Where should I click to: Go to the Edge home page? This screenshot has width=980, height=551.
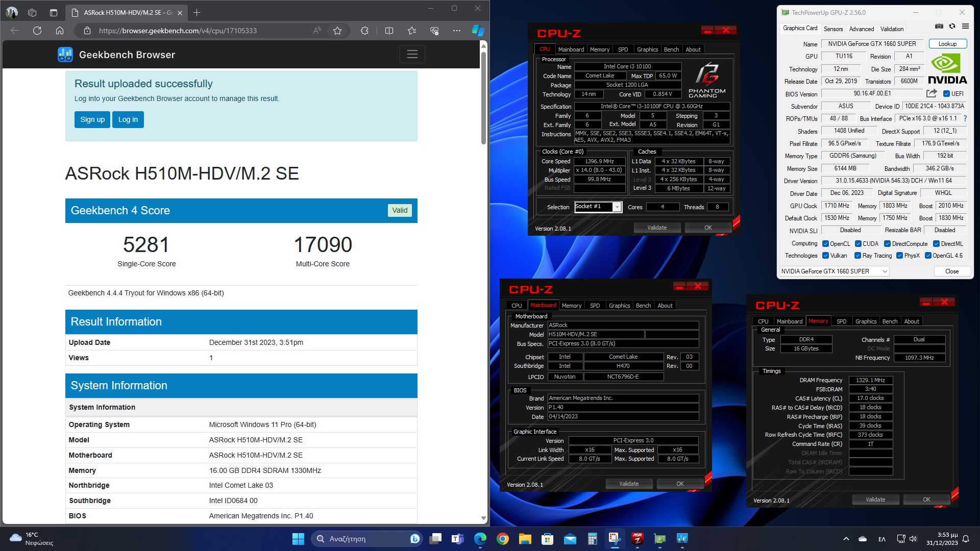pyautogui.click(x=60, y=31)
